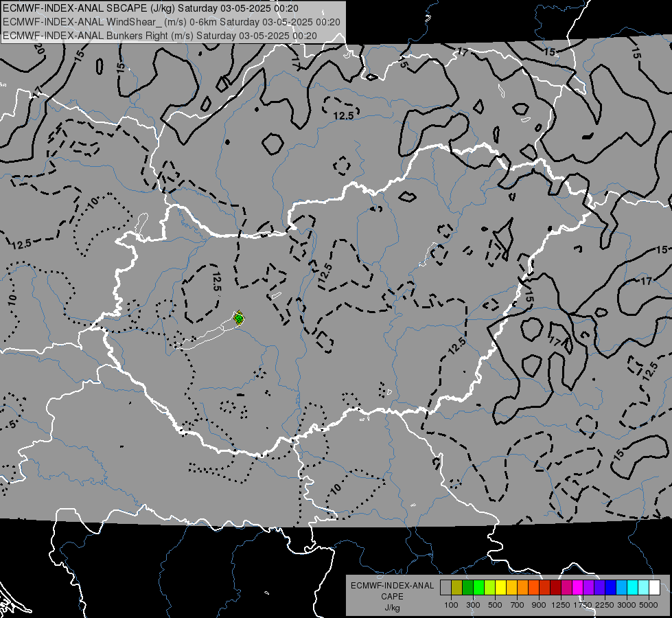Click the legend value 100

[451, 605]
